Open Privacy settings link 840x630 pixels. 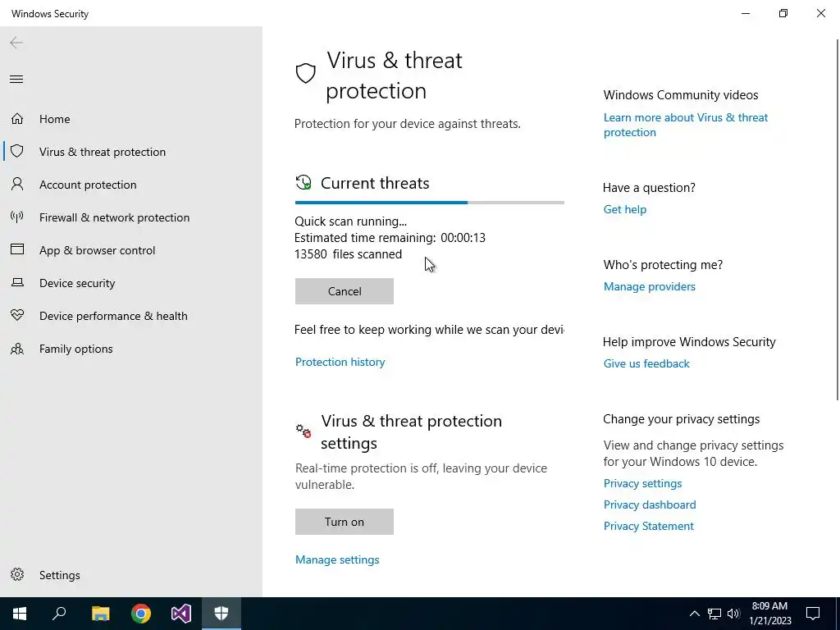pos(642,483)
